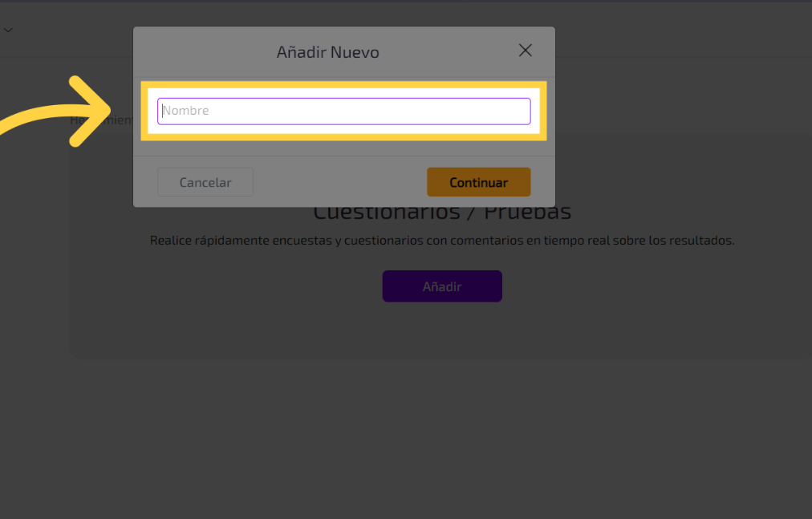
Task: Click into the Nombre text field
Action: click(343, 112)
